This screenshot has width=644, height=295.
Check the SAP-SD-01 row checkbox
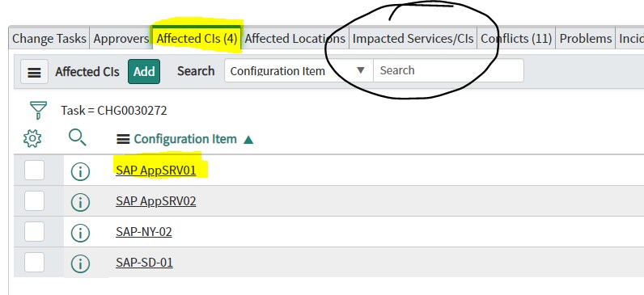point(34,262)
